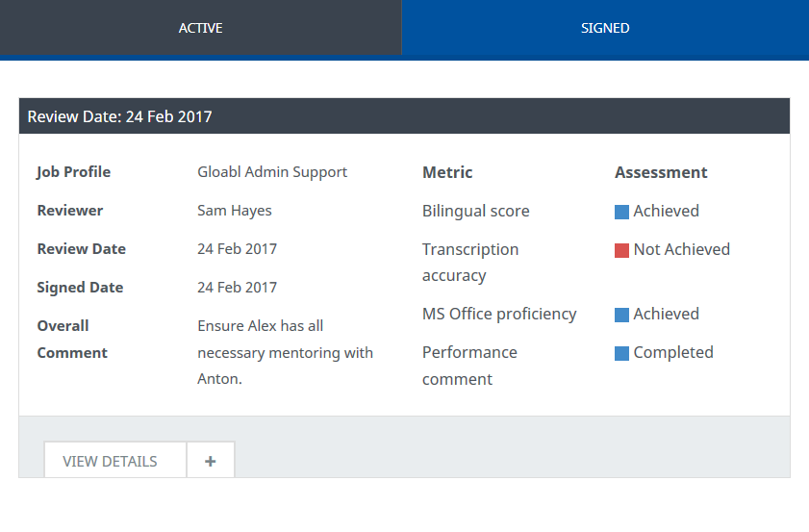Click the Bilingual score metric
This screenshot has height=532, width=809.
(475, 211)
